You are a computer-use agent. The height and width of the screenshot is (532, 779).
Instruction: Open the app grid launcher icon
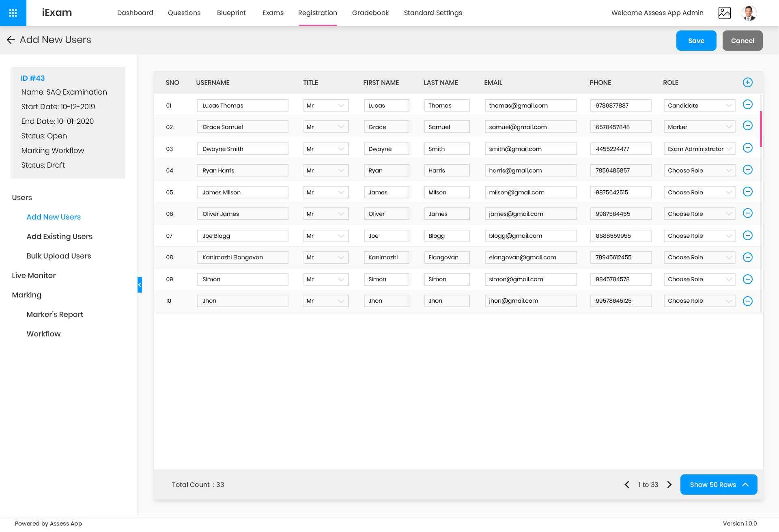(x=13, y=13)
